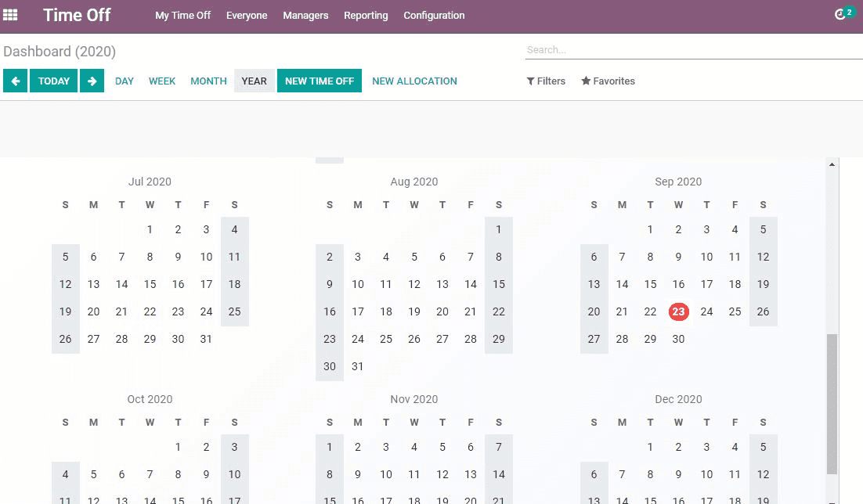The image size is (863, 504).
Task: Click the Jul 2020 month header
Action: pyautogui.click(x=150, y=182)
